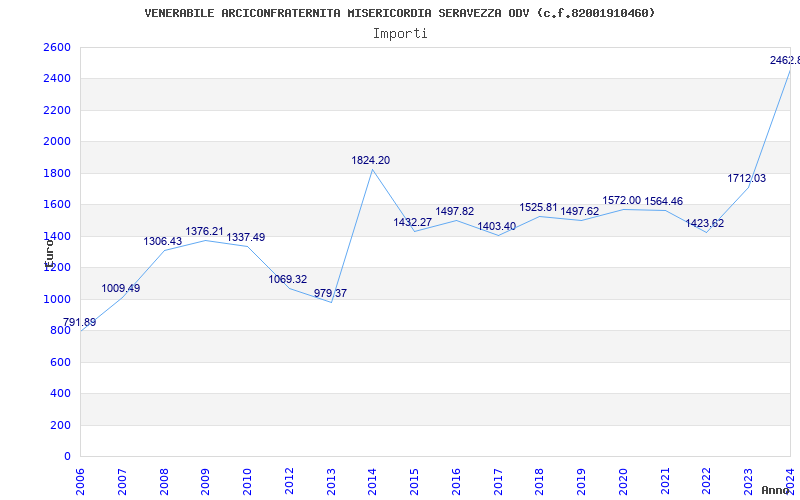Click the x-axis year 2021
The image size is (800, 500).
[x=665, y=482]
